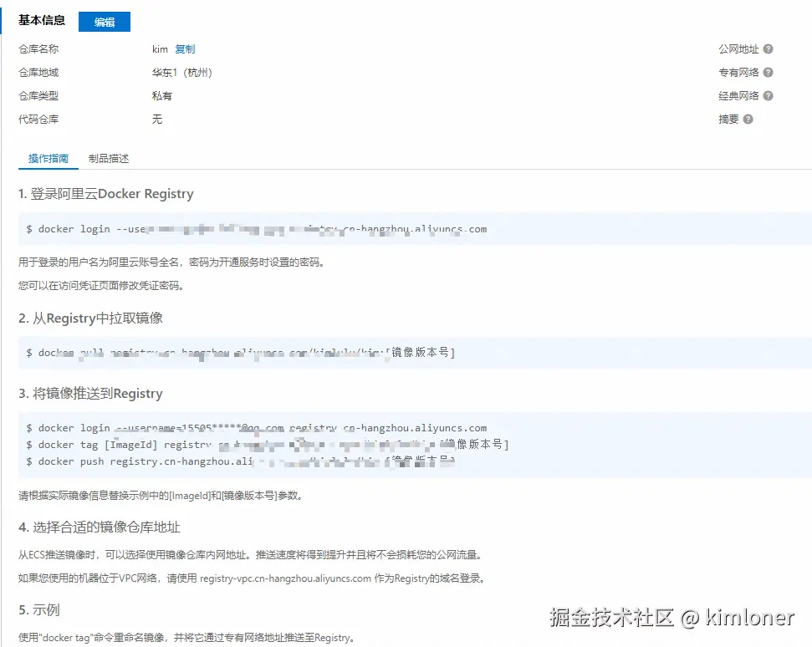The image size is (812, 647).
Task: Click the docker login command in section 3
Action: 257,428
